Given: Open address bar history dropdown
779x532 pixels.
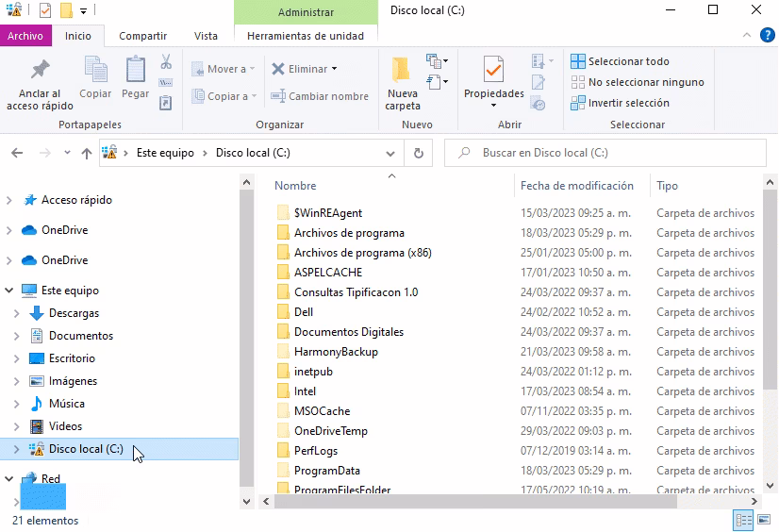Looking at the screenshot, I should point(390,153).
